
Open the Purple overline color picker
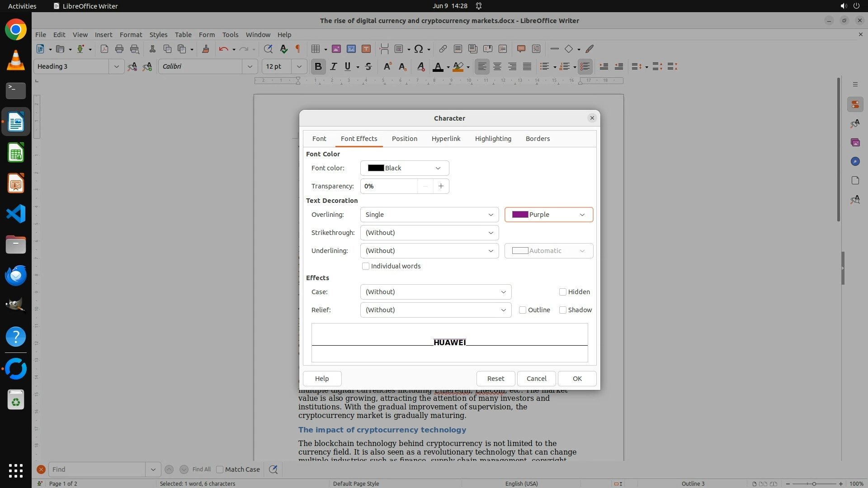point(548,215)
